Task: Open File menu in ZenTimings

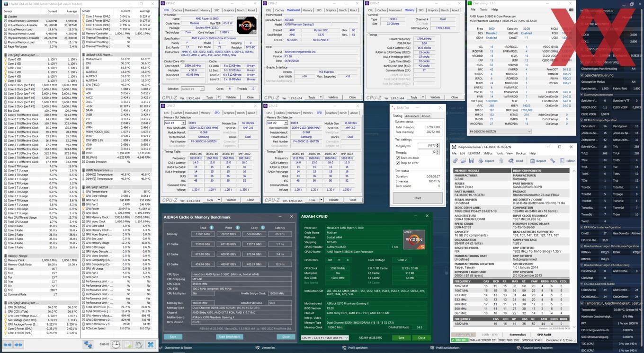Action: [474, 9]
